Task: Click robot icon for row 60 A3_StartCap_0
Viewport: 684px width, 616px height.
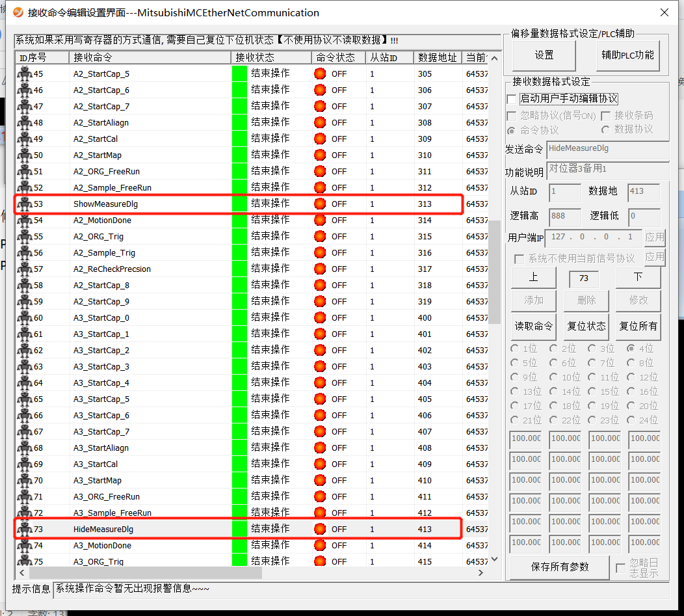Action: [25, 317]
